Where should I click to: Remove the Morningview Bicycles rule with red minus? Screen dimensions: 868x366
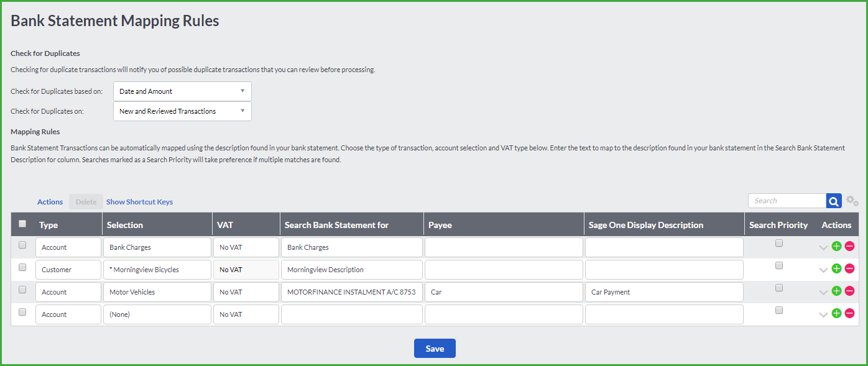tap(849, 268)
